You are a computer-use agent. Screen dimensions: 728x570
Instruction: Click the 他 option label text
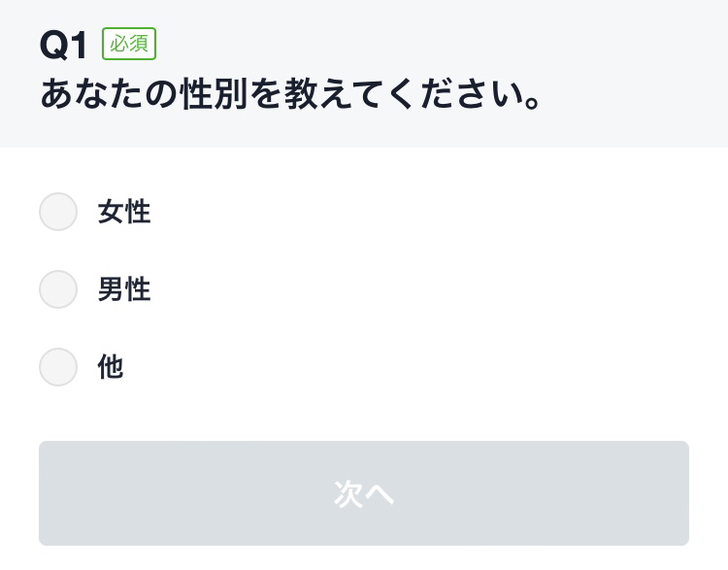click(x=111, y=367)
